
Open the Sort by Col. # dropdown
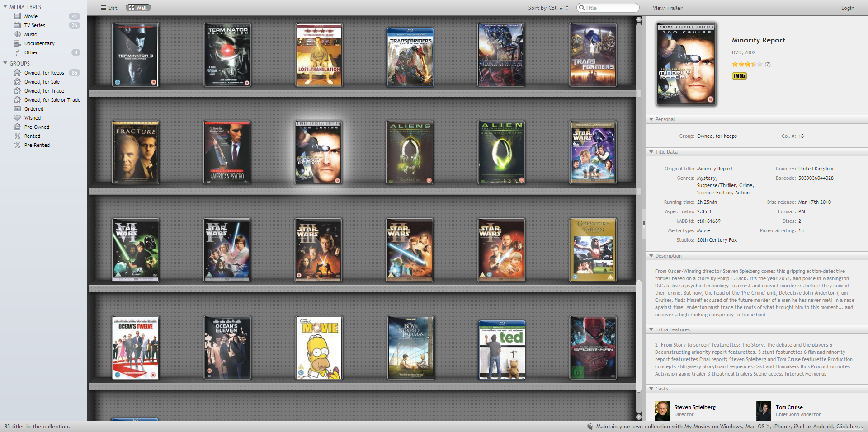click(x=548, y=8)
